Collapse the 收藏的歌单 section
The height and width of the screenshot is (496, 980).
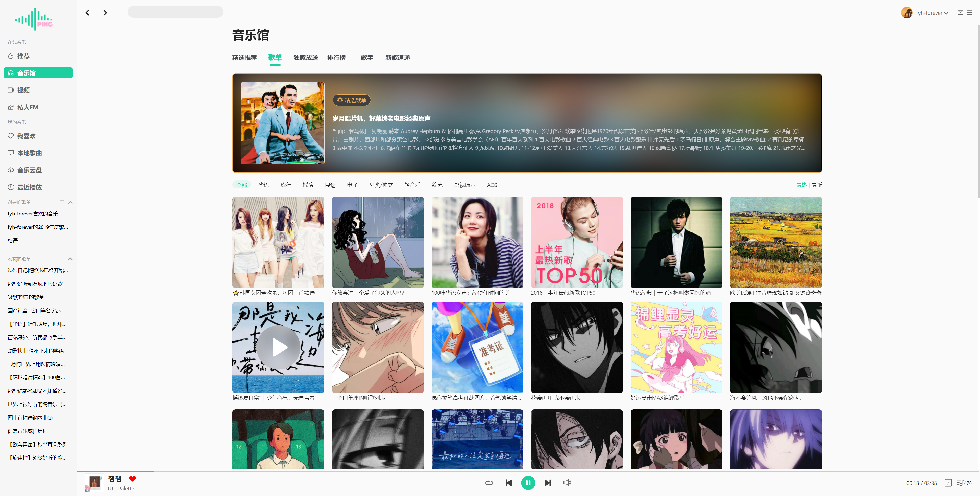click(70, 259)
